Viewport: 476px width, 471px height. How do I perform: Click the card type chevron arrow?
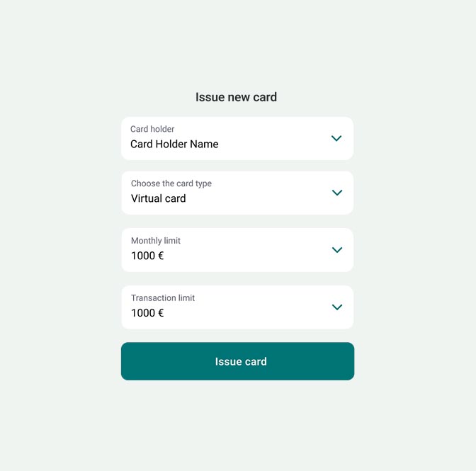(337, 193)
